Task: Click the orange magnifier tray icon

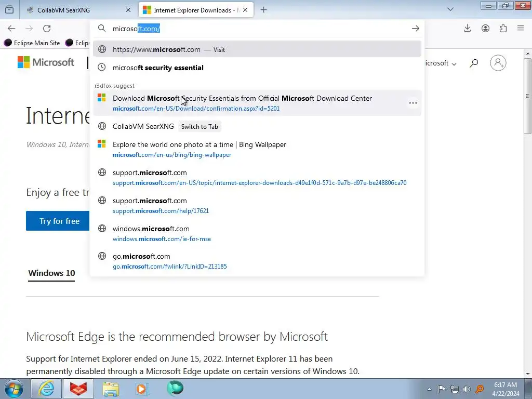Action: tap(480, 389)
